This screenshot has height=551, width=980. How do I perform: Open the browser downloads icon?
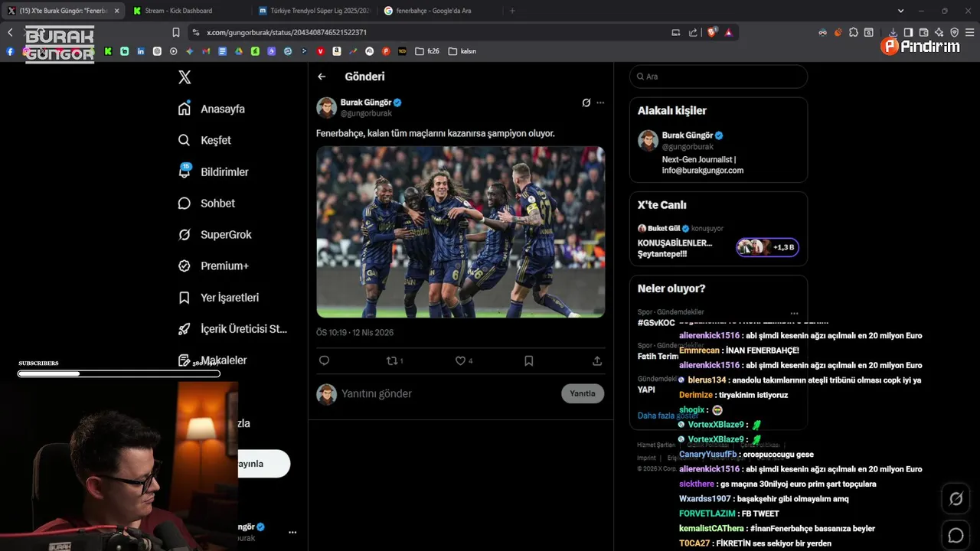click(x=893, y=32)
